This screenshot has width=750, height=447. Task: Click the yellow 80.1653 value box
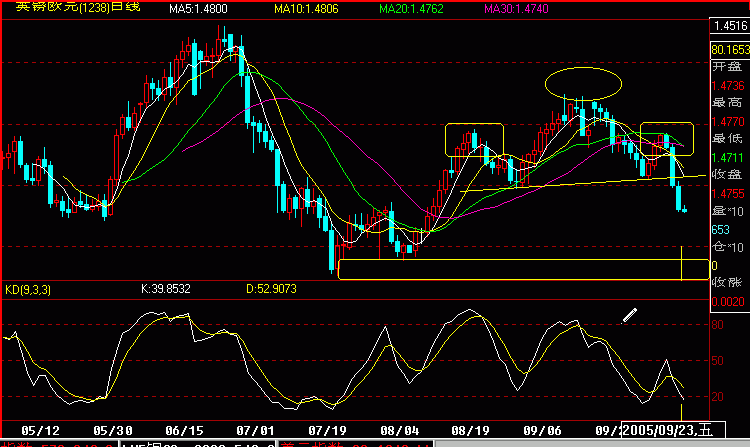pos(730,49)
